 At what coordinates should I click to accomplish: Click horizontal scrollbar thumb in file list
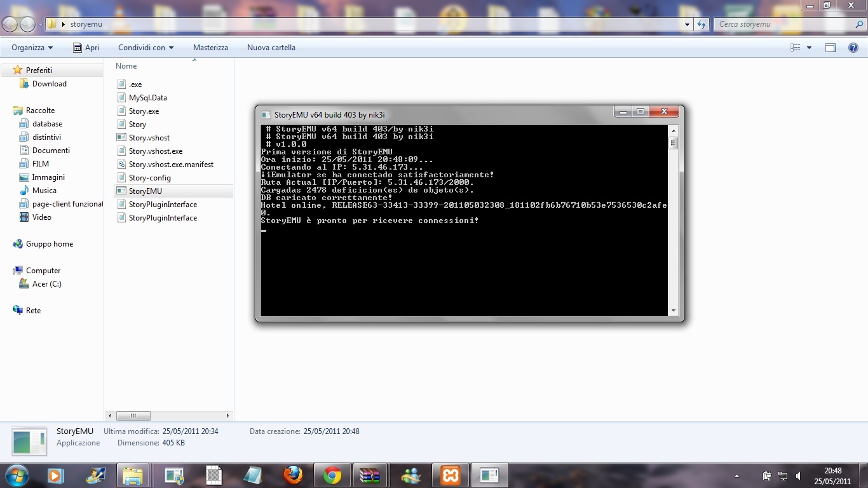pyautogui.click(x=133, y=416)
